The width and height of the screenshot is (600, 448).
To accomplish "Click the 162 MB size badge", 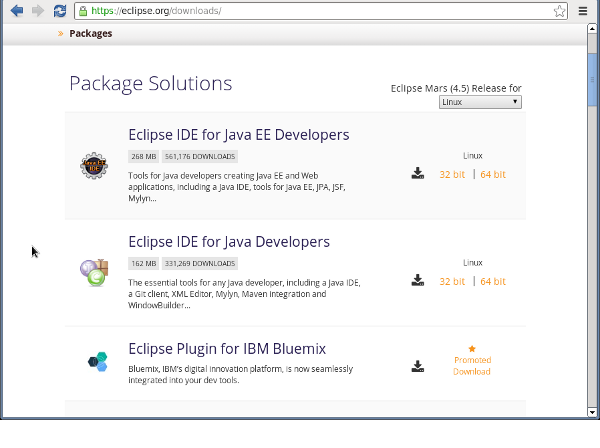I will pyautogui.click(x=143, y=264).
